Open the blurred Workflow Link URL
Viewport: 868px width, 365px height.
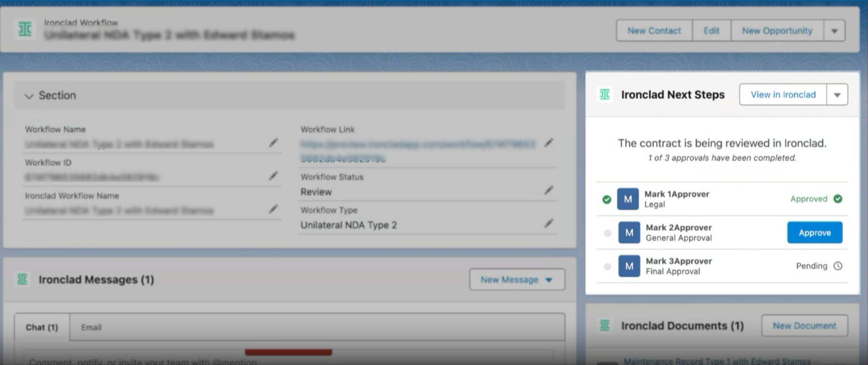click(418, 151)
